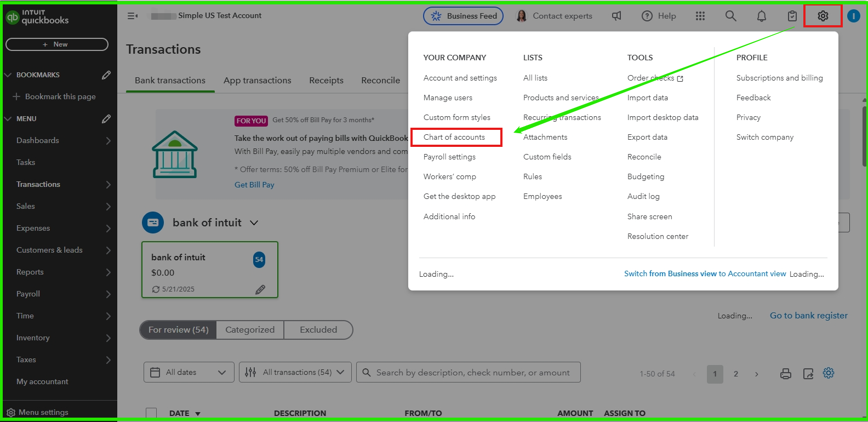868x422 pixels.
Task: Open Budgeting tool
Action: (x=646, y=176)
